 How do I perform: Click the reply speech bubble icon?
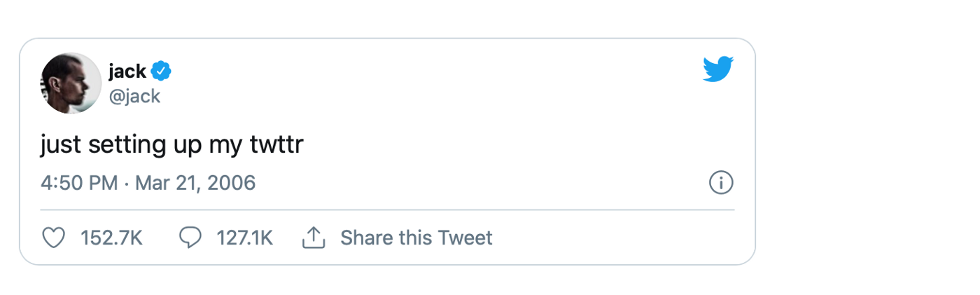pos(190,238)
